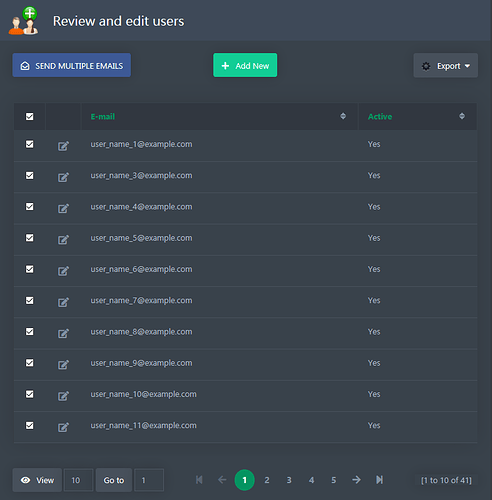Screen dimensions: 492x500
Task: Go to next page arrow
Action: 356,480
